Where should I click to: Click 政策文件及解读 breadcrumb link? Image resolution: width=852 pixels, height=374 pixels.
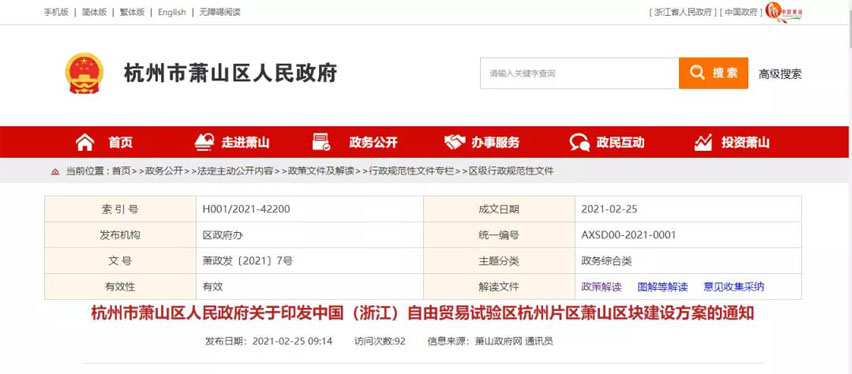(x=321, y=171)
